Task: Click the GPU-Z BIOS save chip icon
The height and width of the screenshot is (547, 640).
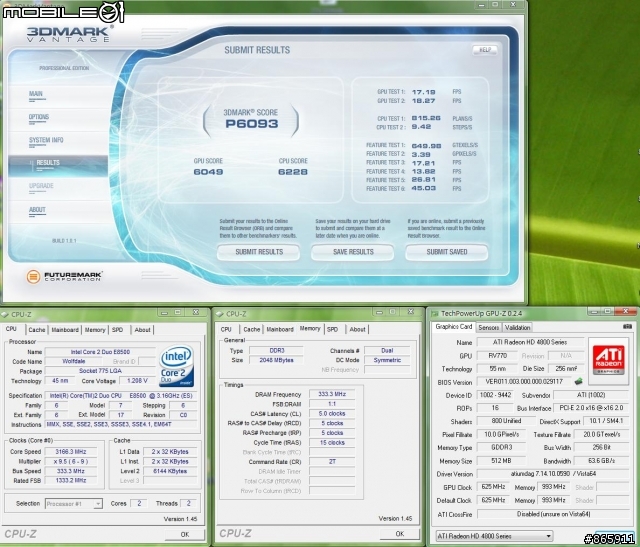Action: click(x=578, y=382)
